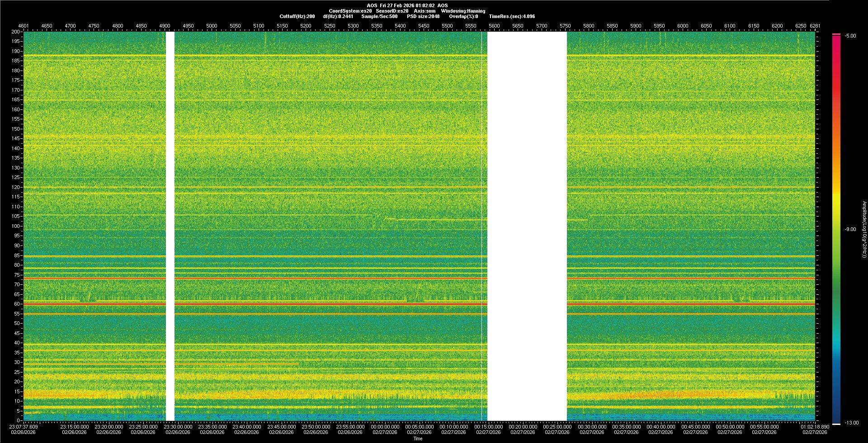
Task: Click the SensorID:es20 header label
Action: pos(392,11)
